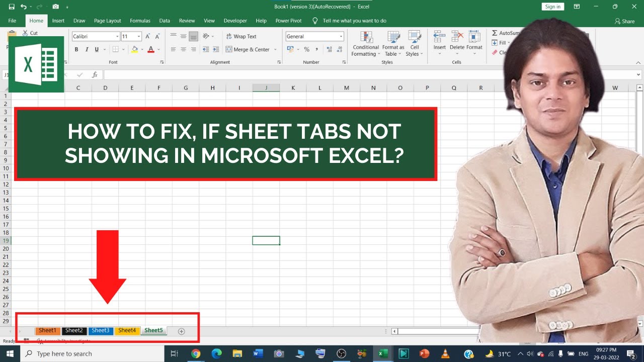The height and width of the screenshot is (362, 644).
Task: Click the Center alignment icon
Action: (x=184, y=50)
